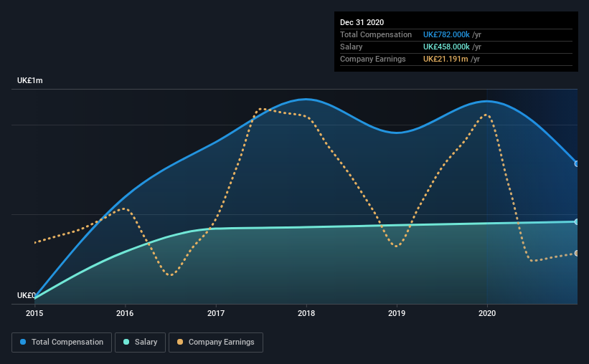Click the 2016 x-axis label
Image resolution: width=589 pixels, height=364 pixels.
point(125,313)
